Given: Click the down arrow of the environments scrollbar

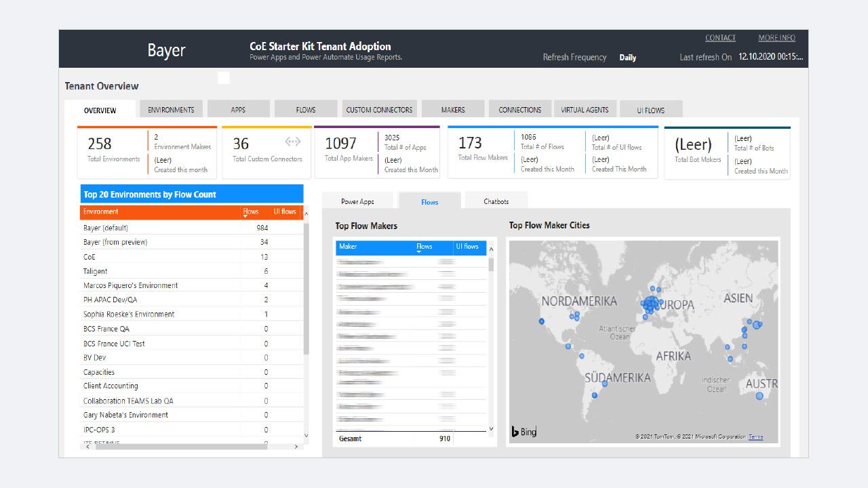Looking at the screenshot, I should (x=306, y=435).
